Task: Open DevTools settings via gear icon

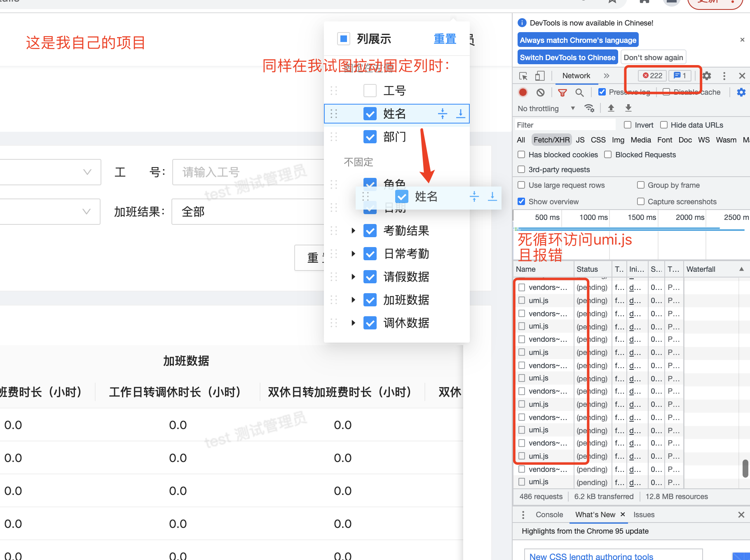Action: tap(706, 76)
